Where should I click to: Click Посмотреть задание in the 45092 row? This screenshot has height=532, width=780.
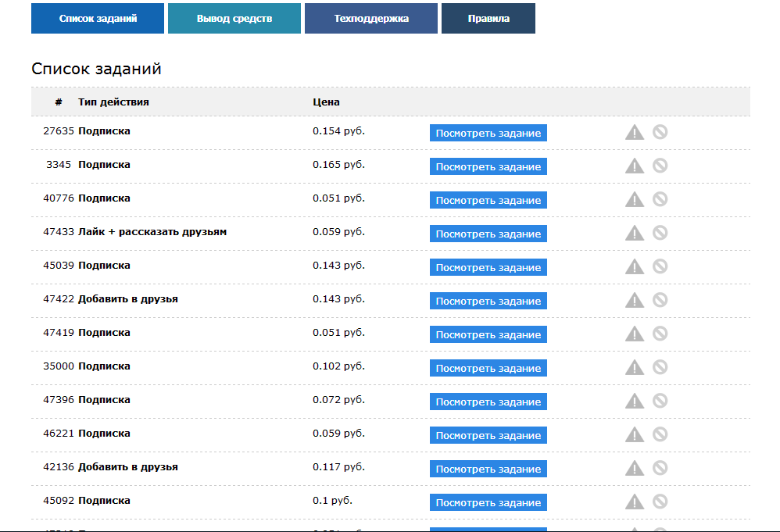488,502
